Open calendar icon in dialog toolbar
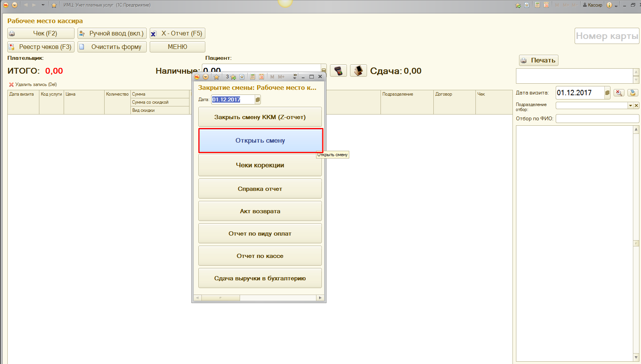Image resolution: width=641 pixels, height=364 pixels. pos(261,77)
